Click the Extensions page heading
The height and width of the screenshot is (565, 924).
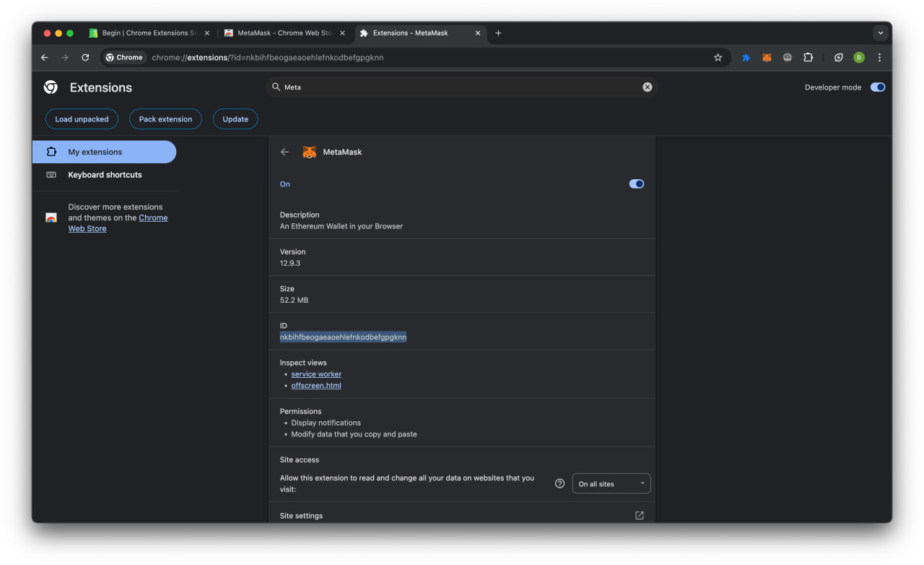point(101,87)
